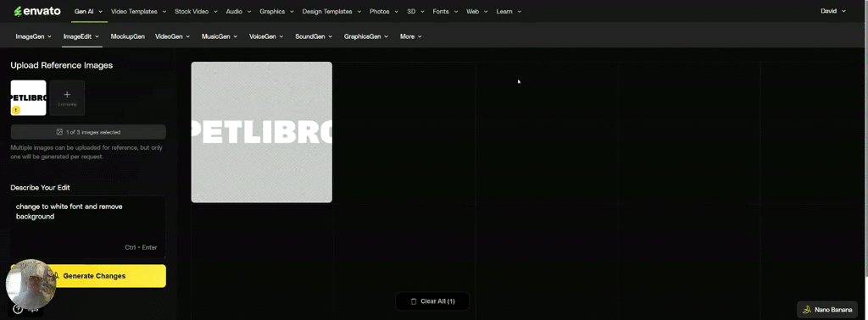The image size is (868, 320).
Task: Click the Clear All (1) button
Action: (x=432, y=301)
